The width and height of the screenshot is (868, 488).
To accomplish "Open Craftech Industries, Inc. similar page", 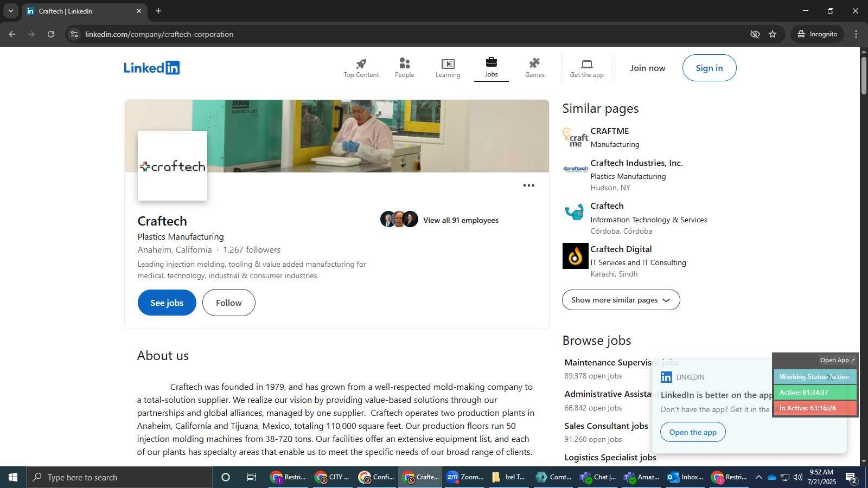I will coord(636,163).
